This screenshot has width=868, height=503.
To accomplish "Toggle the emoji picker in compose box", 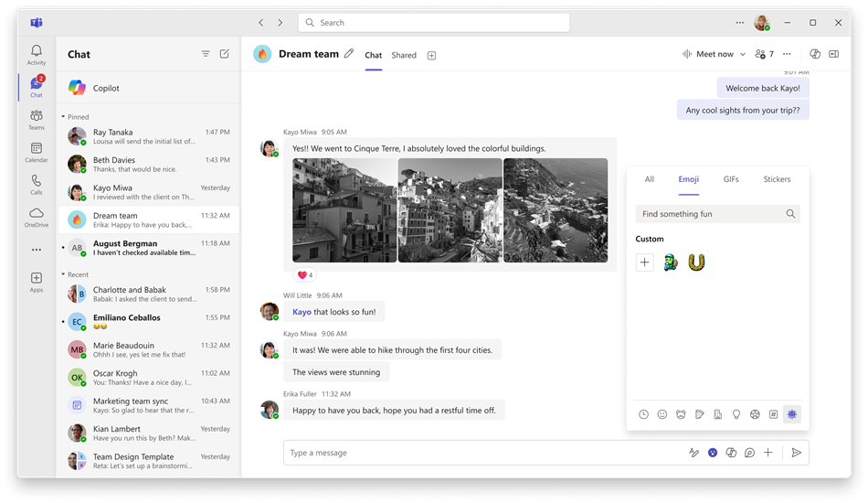I will coord(713,453).
